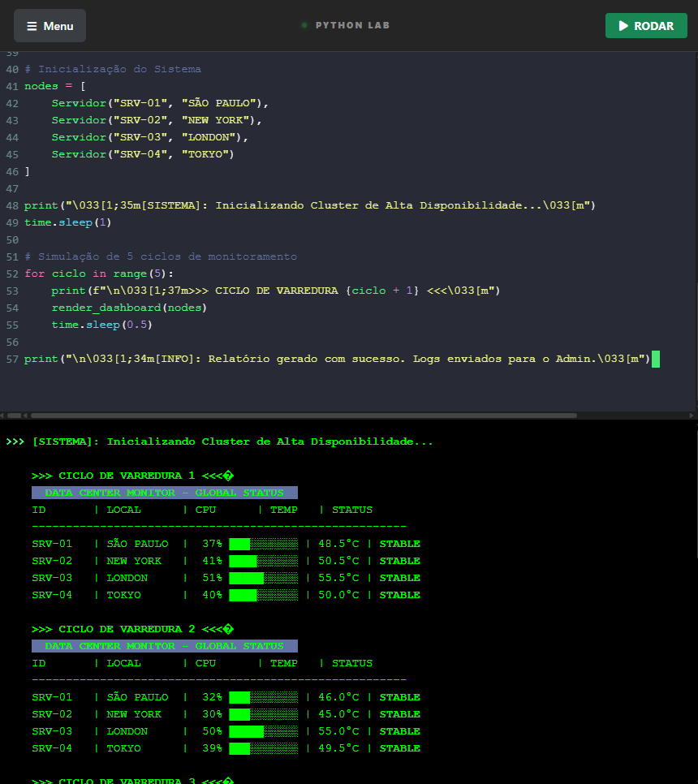Click line number 56 in the gutter
698x784 pixels.
click(12, 342)
